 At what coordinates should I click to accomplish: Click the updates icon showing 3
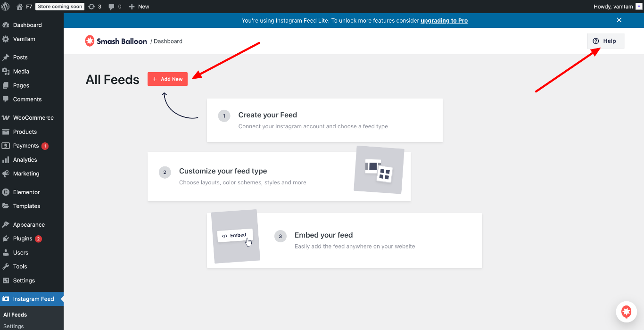(91, 7)
